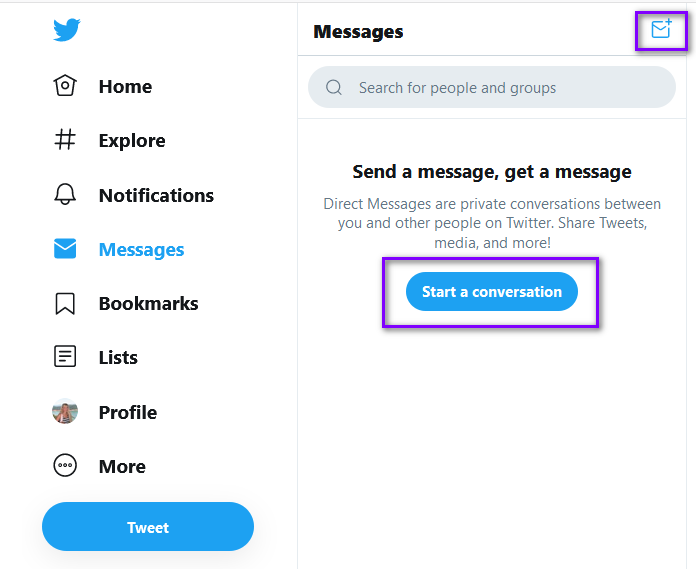This screenshot has width=696, height=569.
Task: Select the Notifications menu label
Action: pos(156,195)
